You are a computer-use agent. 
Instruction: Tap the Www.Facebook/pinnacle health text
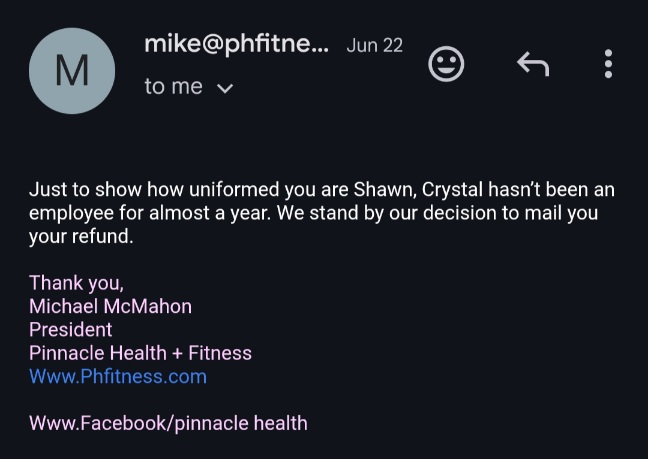click(168, 422)
